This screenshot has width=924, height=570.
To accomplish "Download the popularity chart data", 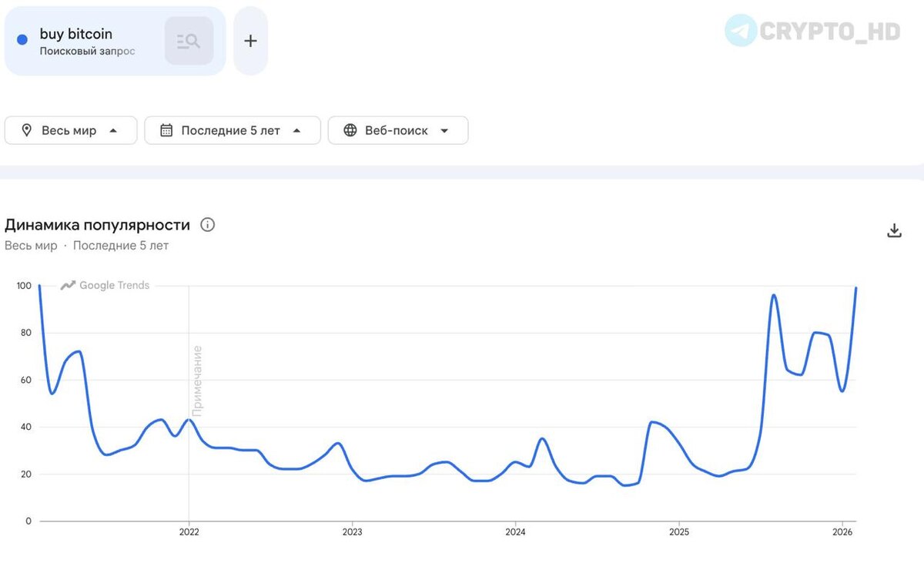I will (894, 230).
